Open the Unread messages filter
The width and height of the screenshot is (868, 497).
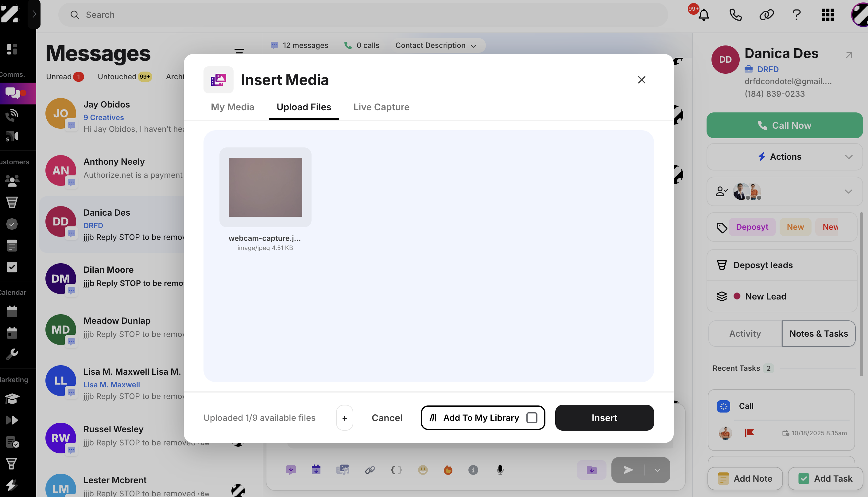click(64, 76)
